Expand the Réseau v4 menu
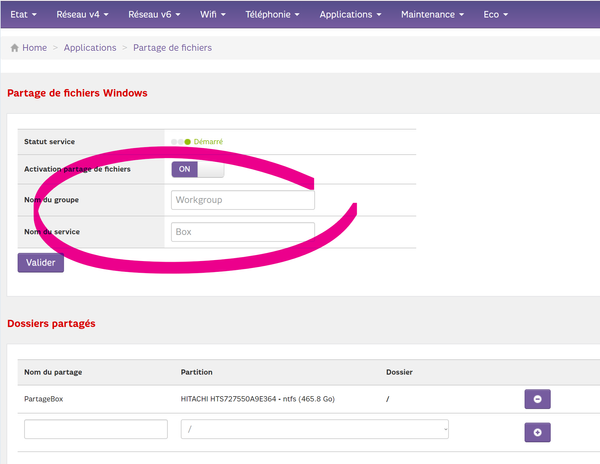Image resolution: width=600 pixels, height=464 pixels. point(85,15)
